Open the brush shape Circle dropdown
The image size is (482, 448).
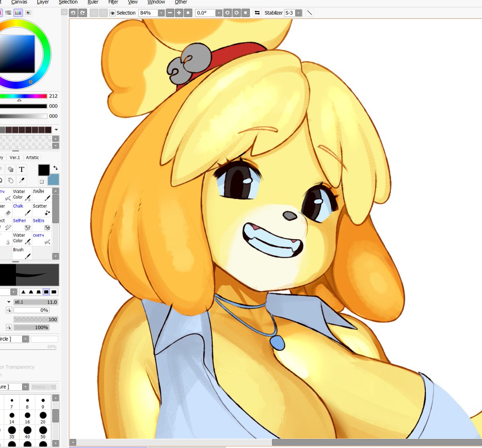point(25,339)
